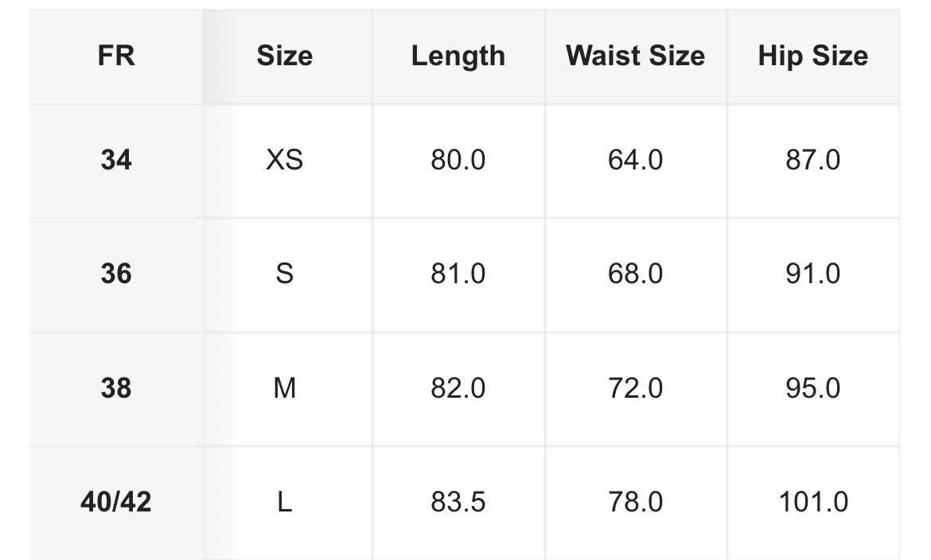Click the 72.0 waist value

[x=635, y=388]
